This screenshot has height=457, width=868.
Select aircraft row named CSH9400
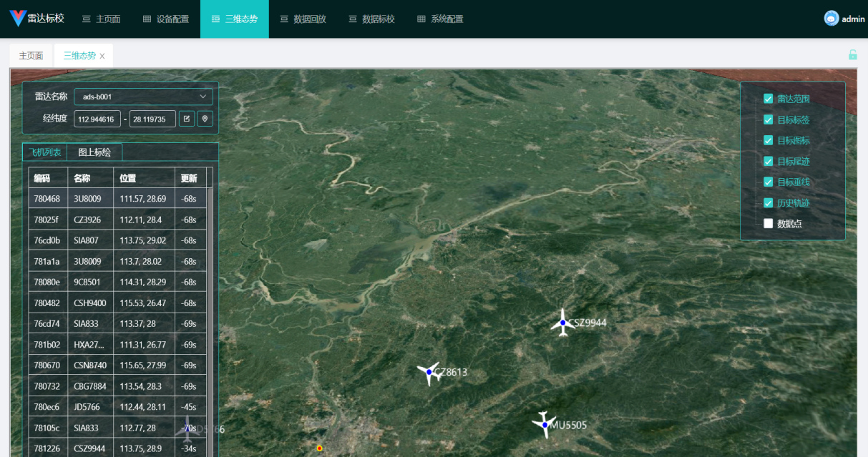coord(117,303)
